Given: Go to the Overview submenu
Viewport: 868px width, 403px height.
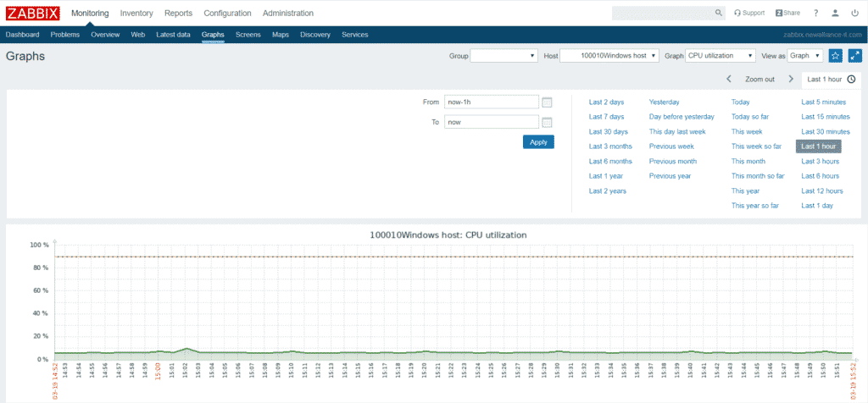Looking at the screenshot, I should point(105,34).
